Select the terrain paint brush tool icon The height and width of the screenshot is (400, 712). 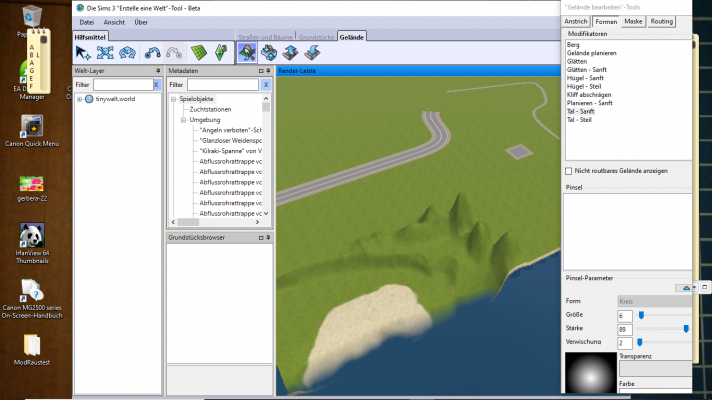tap(247, 53)
